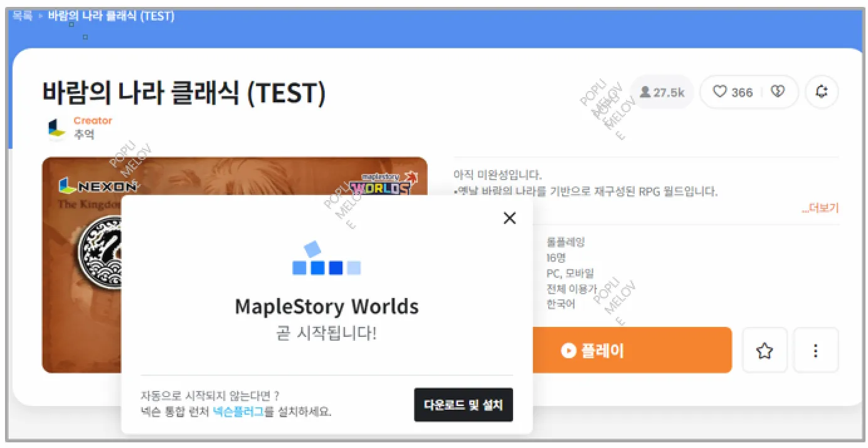The width and height of the screenshot is (868, 448).
Task: Click the orange Creator label
Action: click(x=93, y=120)
